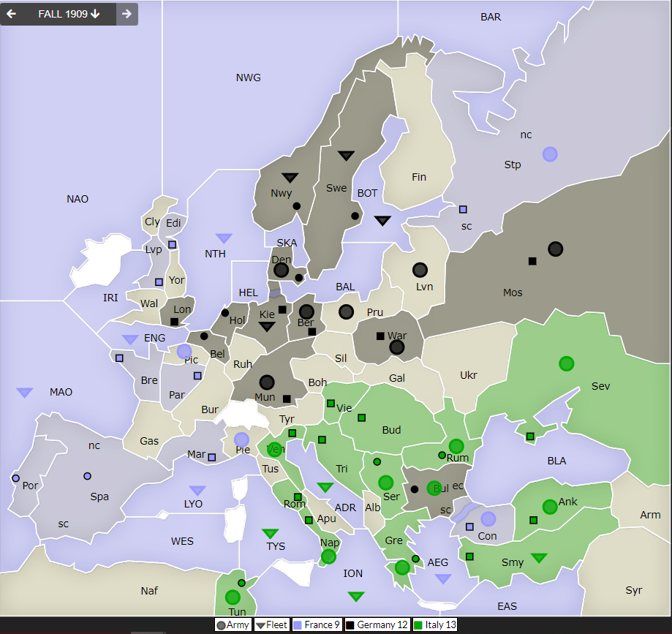Image resolution: width=672 pixels, height=634 pixels.
Task: Select the Italian fleet in TYS
Action: point(270,533)
